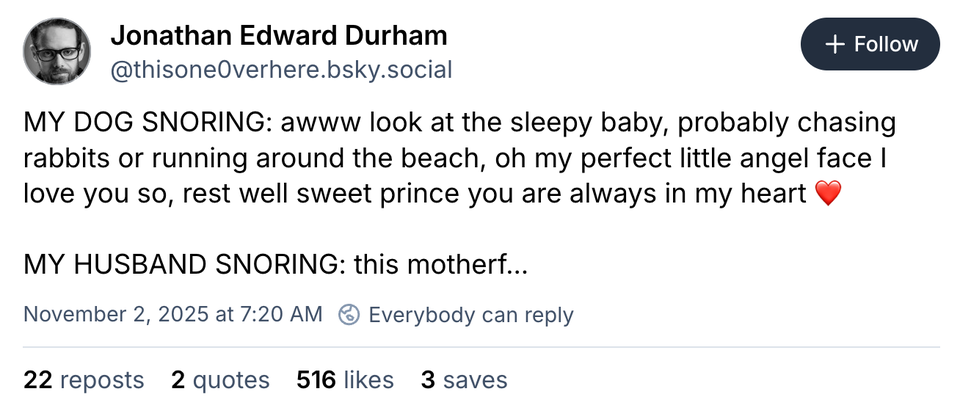960x408 pixels.
Task: Click the 3 saves counter
Action: point(464,380)
